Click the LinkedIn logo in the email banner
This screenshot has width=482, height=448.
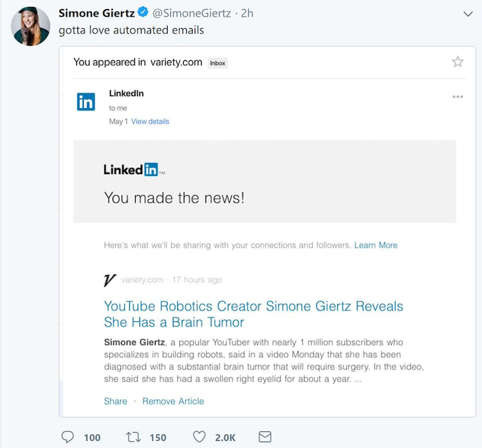point(134,170)
